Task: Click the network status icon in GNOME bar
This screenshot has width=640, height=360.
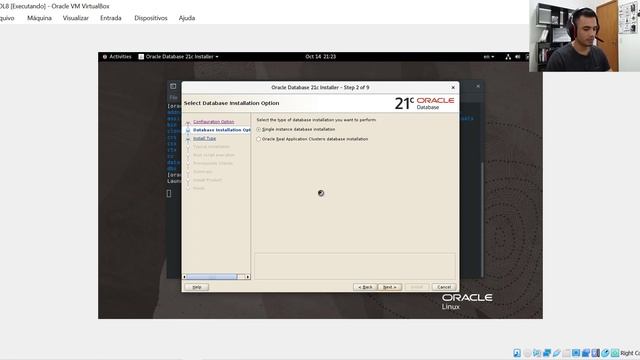Action: pyautogui.click(x=508, y=57)
